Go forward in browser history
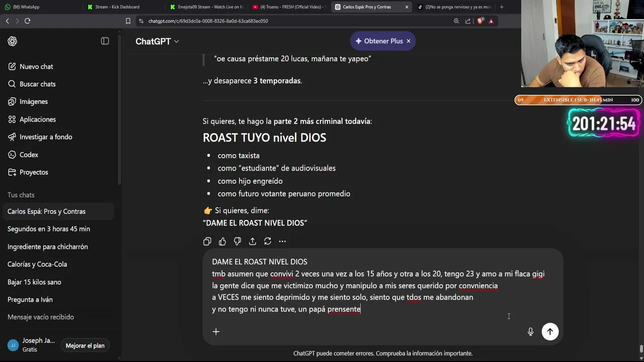Screen dimensions: 644x362 click(x=17, y=21)
